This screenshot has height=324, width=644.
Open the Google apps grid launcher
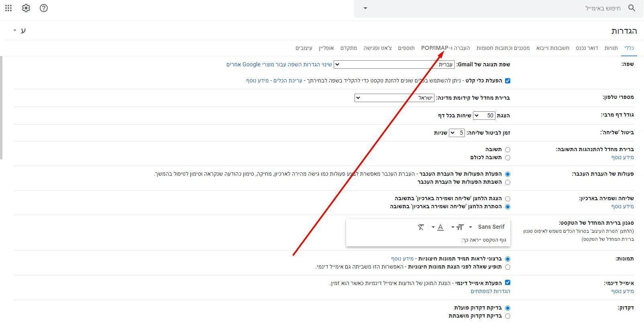click(x=8, y=8)
